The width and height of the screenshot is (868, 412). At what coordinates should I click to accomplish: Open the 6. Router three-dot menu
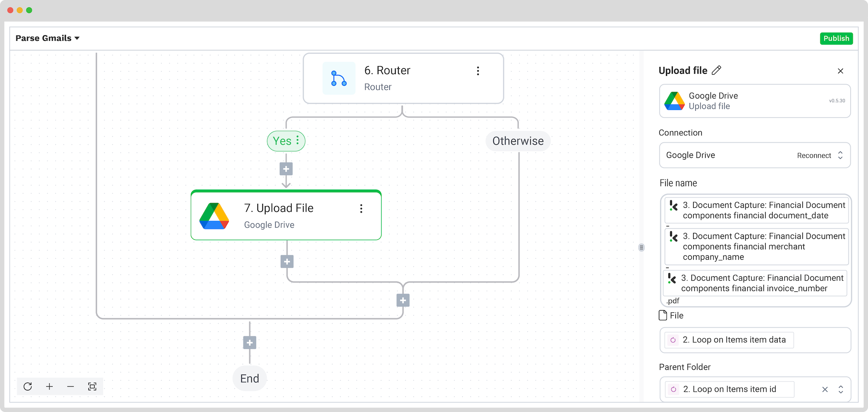(x=478, y=71)
